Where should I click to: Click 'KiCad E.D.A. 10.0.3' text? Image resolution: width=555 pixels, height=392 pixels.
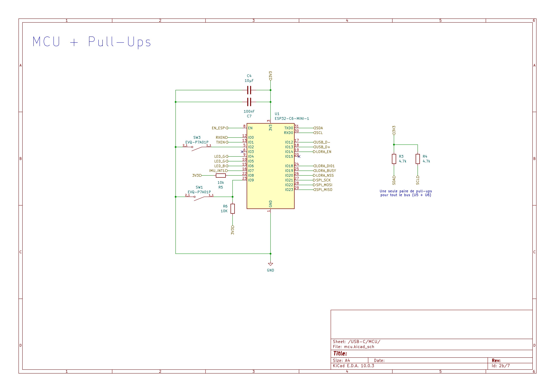[x=353, y=366]
